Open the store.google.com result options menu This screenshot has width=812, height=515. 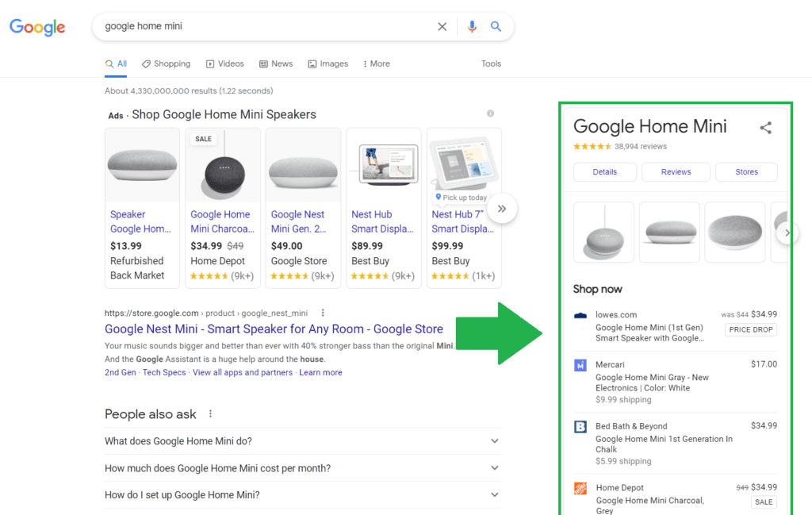pos(323,313)
